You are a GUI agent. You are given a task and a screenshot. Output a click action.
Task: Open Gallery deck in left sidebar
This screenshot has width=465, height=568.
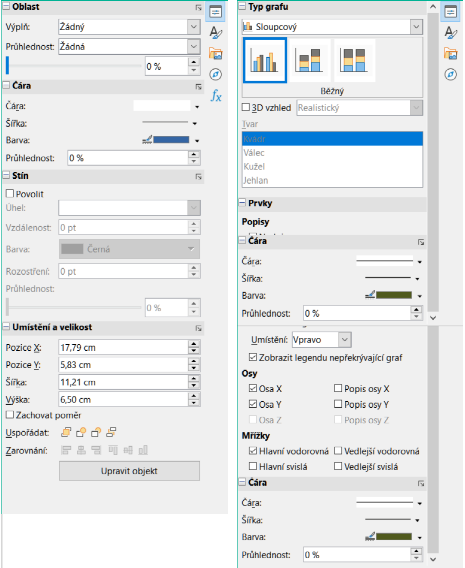tap(216, 54)
